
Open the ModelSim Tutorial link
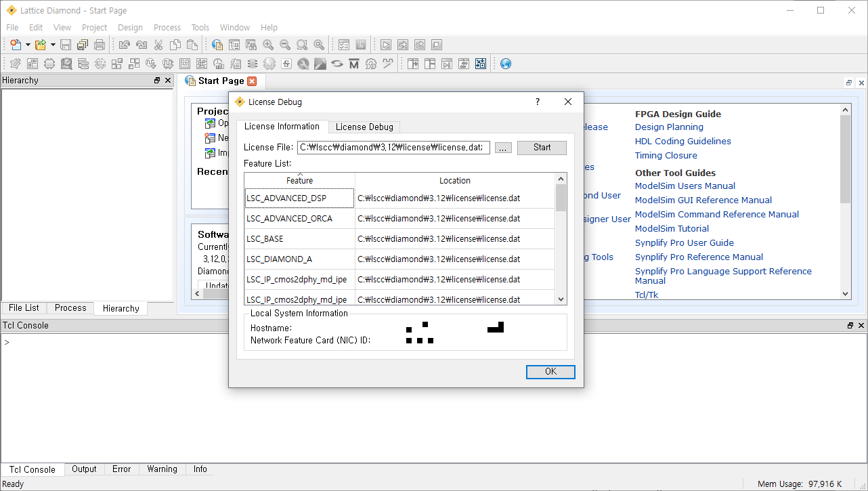(672, 228)
